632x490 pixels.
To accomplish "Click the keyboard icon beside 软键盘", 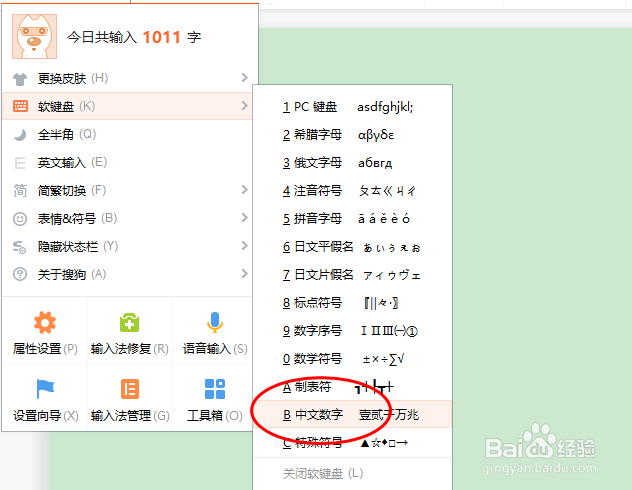I will 20,106.
